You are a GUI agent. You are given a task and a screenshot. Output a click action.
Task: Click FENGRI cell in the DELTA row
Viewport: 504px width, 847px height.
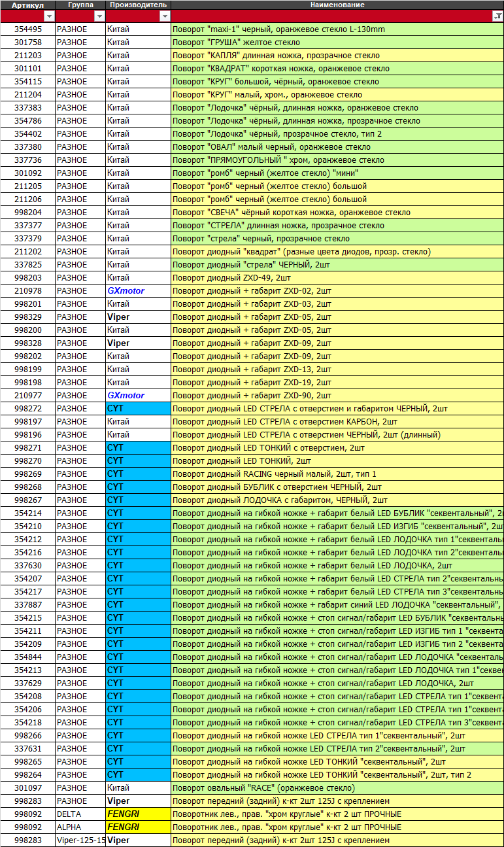tap(138, 814)
